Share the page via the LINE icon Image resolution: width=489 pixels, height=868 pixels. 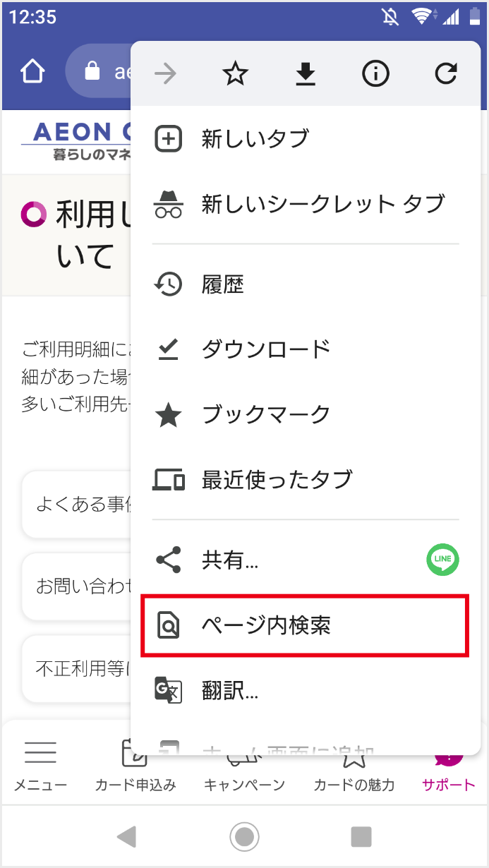click(442, 560)
